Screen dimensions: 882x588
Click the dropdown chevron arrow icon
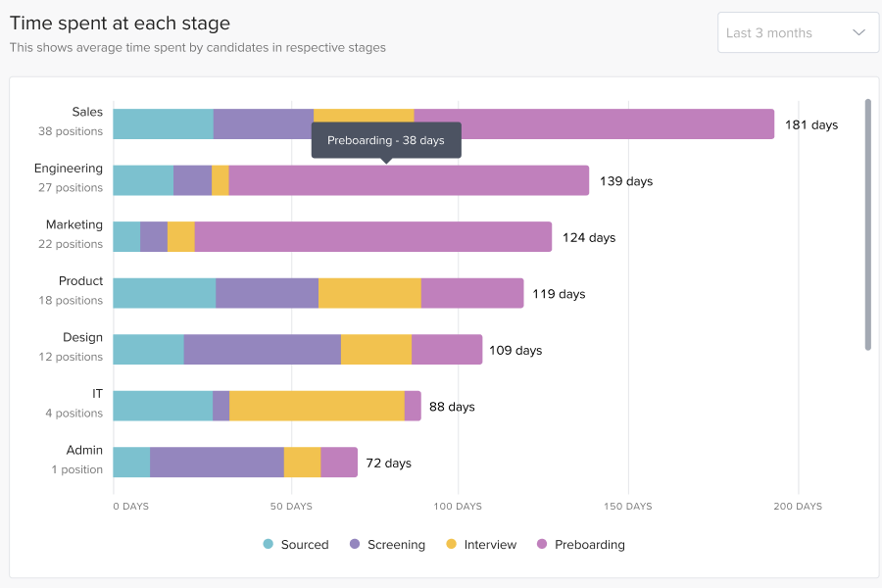[x=859, y=32]
